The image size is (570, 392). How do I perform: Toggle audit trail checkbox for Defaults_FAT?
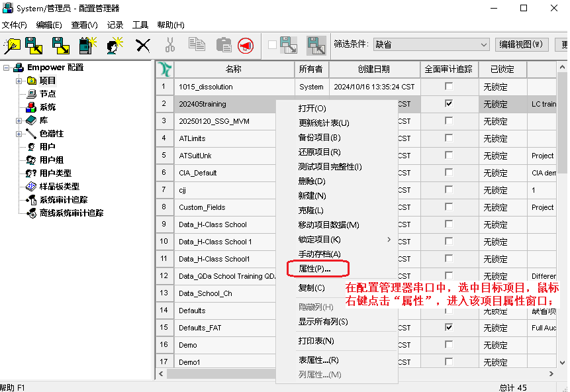449,327
